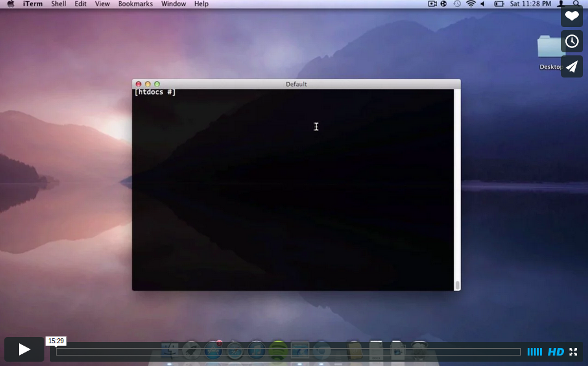The width and height of the screenshot is (588, 366).
Task: Like the video with the heart icon
Action: click(x=571, y=16)
